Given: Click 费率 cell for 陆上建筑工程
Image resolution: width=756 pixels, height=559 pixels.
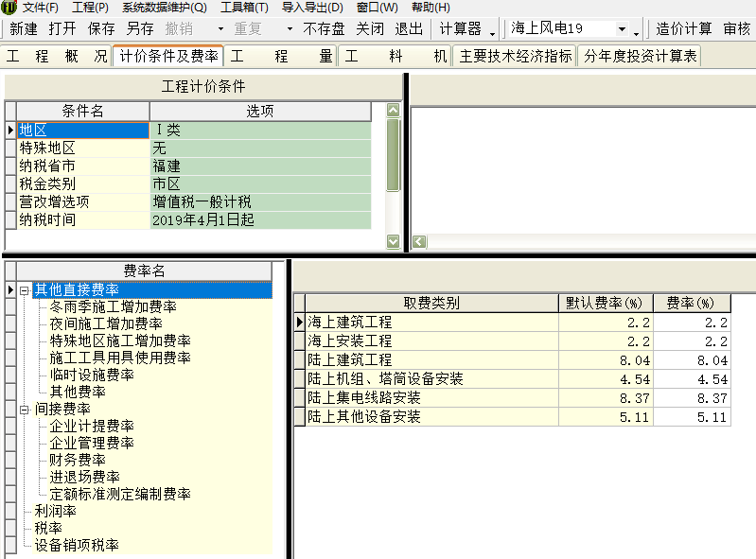Looking at the screenshot, I should click(x=692, y=360).
